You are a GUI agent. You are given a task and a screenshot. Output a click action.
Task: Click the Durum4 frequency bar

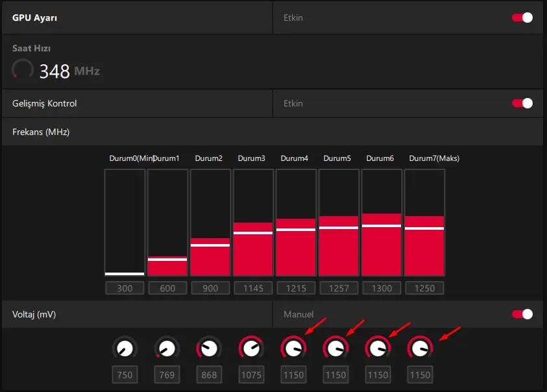[296, 223]
